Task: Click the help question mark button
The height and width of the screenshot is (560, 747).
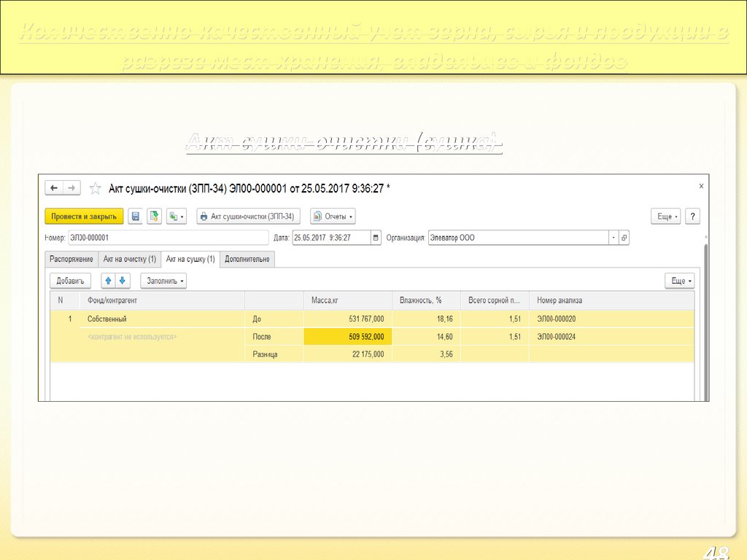Action: (692, 217)
